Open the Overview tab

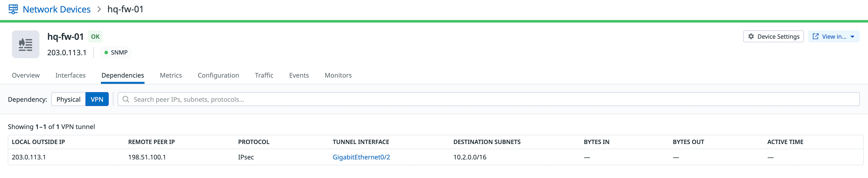point(26,75)
